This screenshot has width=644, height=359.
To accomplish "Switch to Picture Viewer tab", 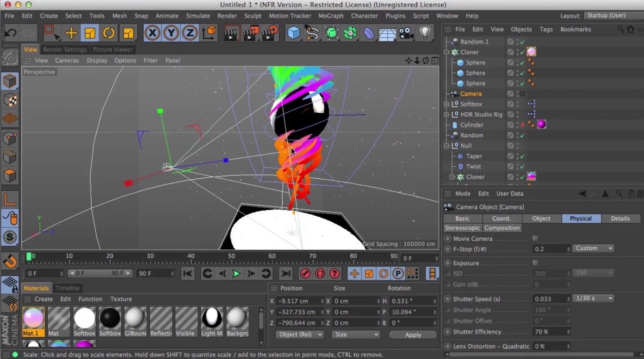I will coord(112,49).
